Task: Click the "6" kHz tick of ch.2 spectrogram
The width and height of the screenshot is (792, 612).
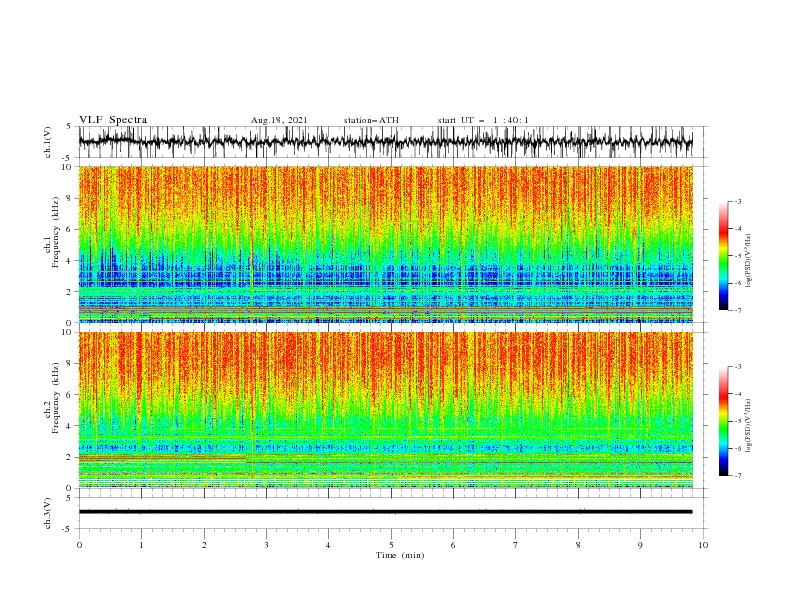Action: point(69,395)
